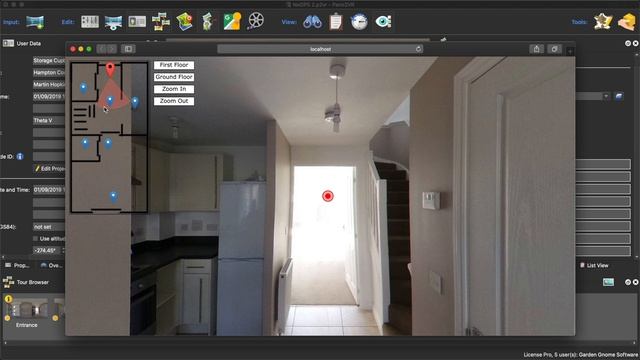Click the User Data panel header icon
Viewport: 640px width, 360px height.
(x=8, y=43)
